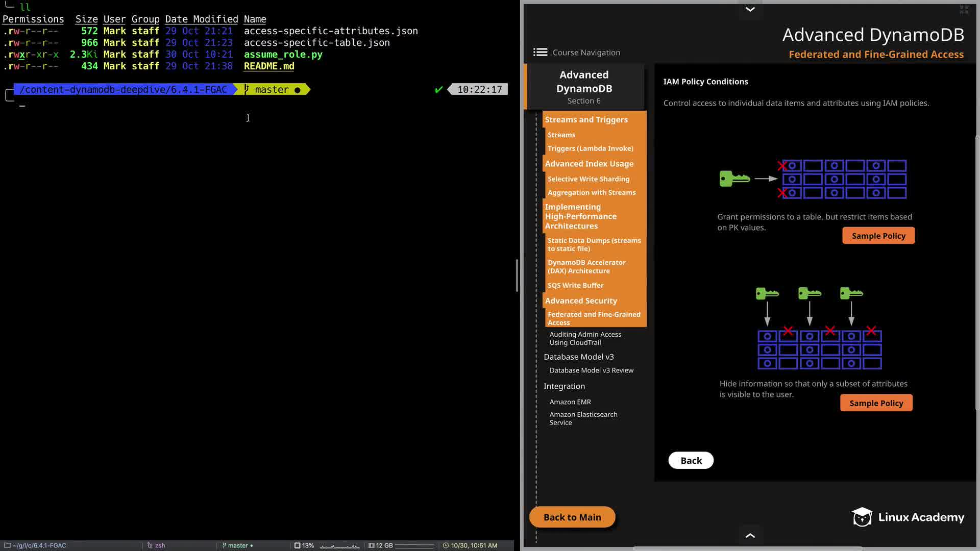Expand panel with bottom up chevron
The image size is (980, 551).
point(750,535)
